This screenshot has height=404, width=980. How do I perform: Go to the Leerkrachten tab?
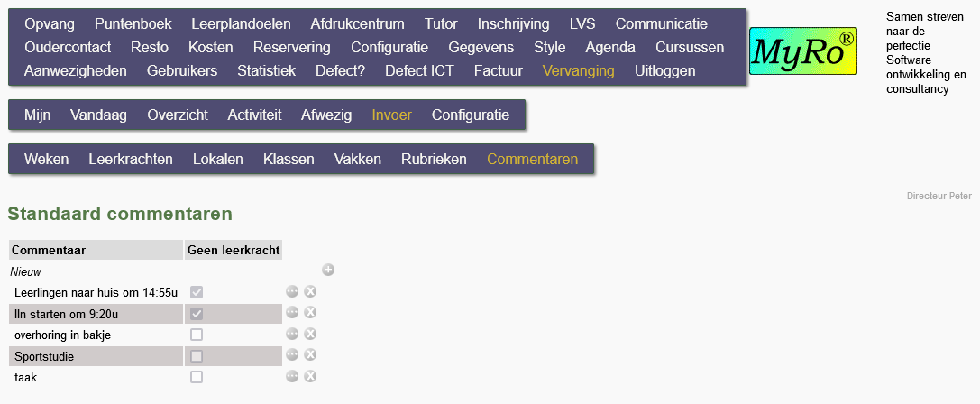(131, 159)
